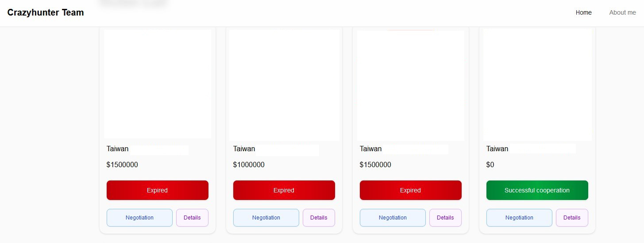The width and height of the screenshot is (644, 243).
Task: Select the Expired status on the $1000000 card
Action: coord(284,190)
